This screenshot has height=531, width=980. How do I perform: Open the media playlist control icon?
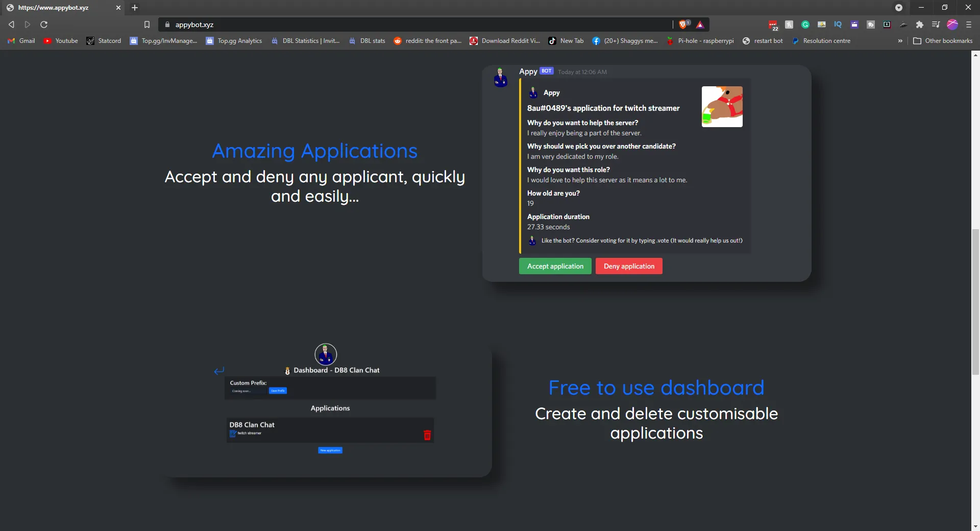coord(936,25)
